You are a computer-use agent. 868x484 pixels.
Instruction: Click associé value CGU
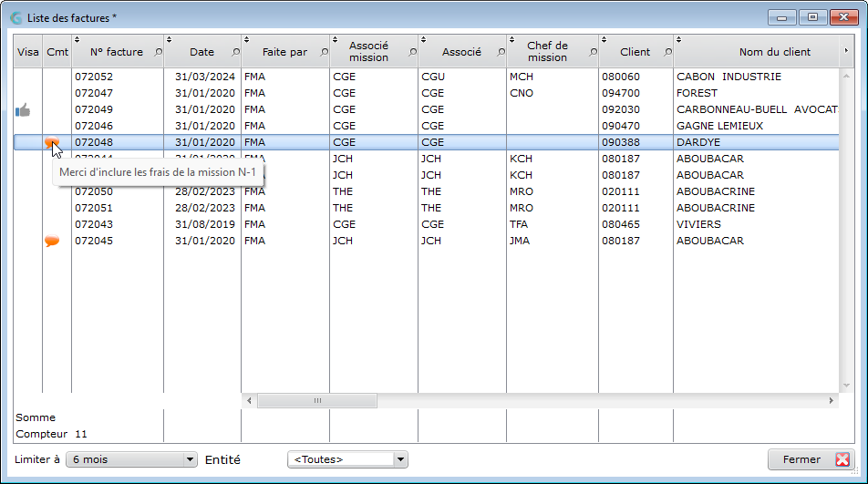coord(433,77)
